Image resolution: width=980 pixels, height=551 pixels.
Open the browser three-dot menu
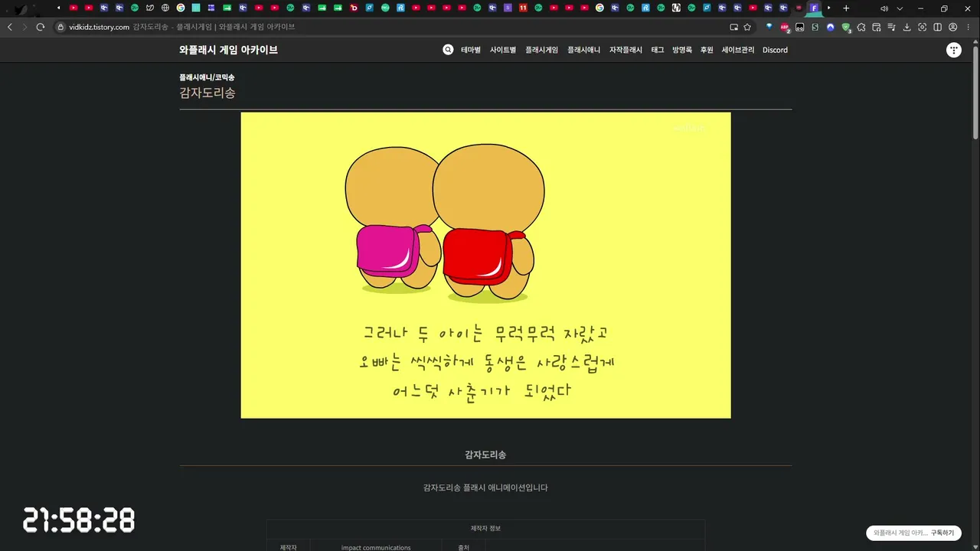coord(969,27)
